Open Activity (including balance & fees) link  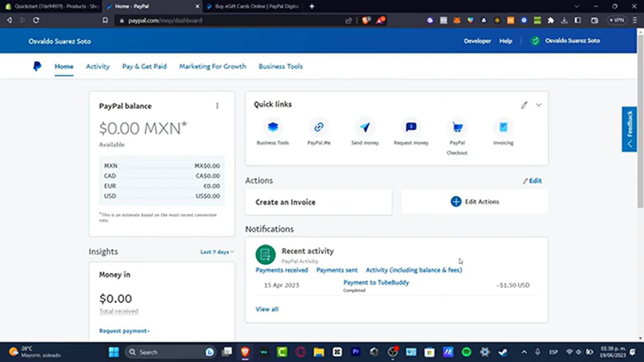414,270
